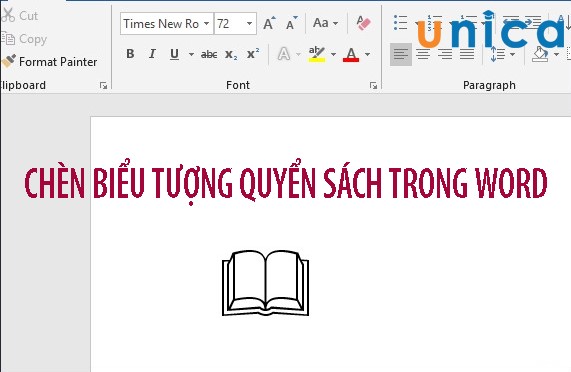Expand the Text Effects dropdown arrow
Viewport: 571px width, 372px height.
[298, 55]
